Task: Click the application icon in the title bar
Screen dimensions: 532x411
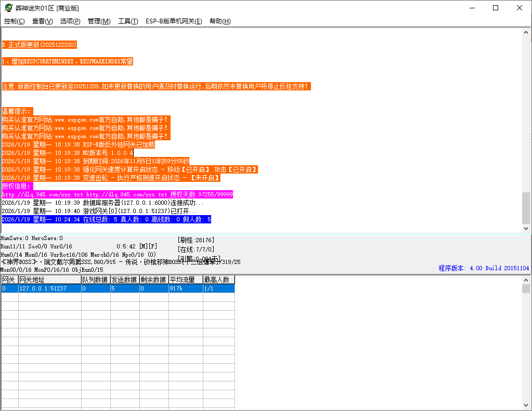Action: pos(8,8)
